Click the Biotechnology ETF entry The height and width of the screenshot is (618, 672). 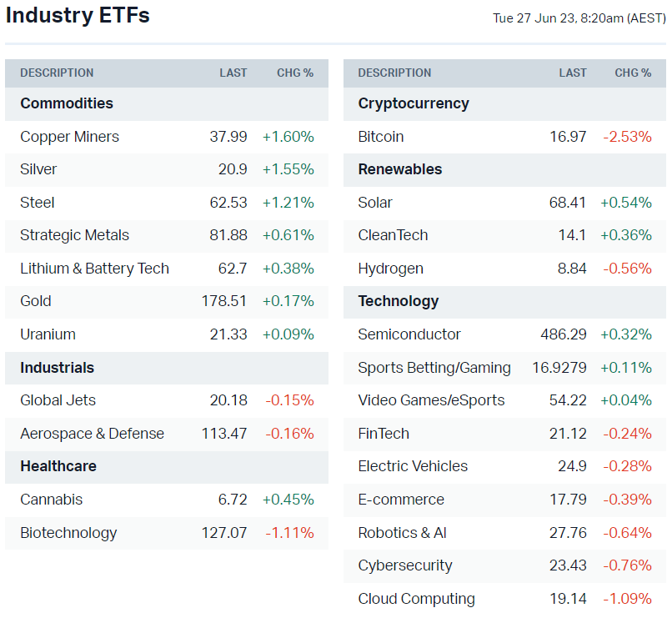tap(68, 533)
